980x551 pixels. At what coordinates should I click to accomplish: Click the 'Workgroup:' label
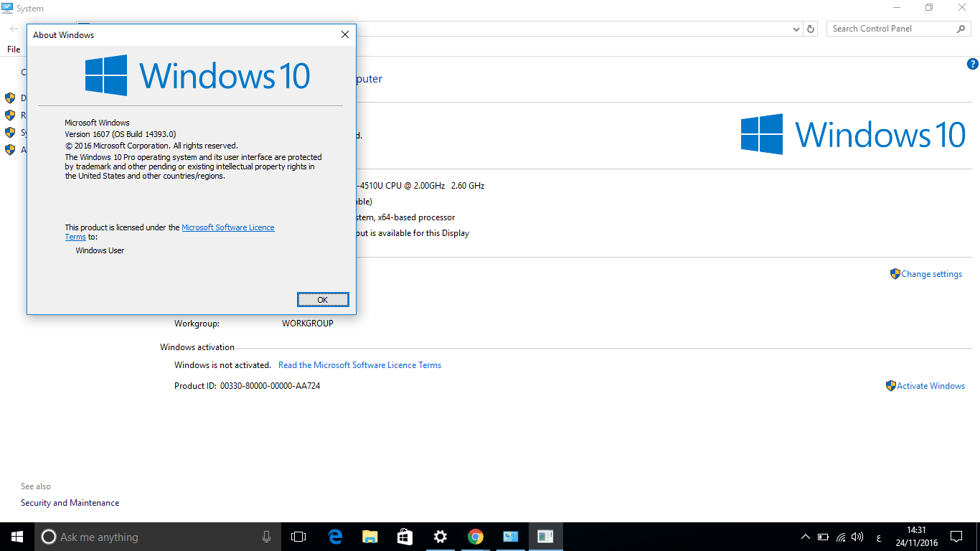pos(197,324)
